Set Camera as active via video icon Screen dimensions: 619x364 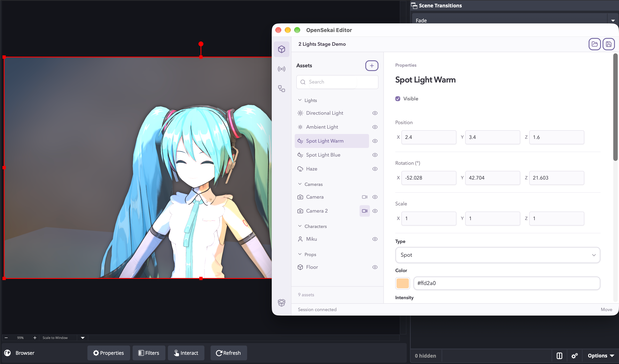[x=365, y=197]
